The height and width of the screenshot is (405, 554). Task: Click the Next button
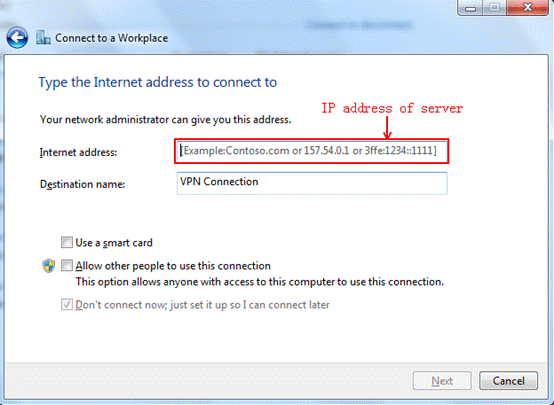click(442, 381)
